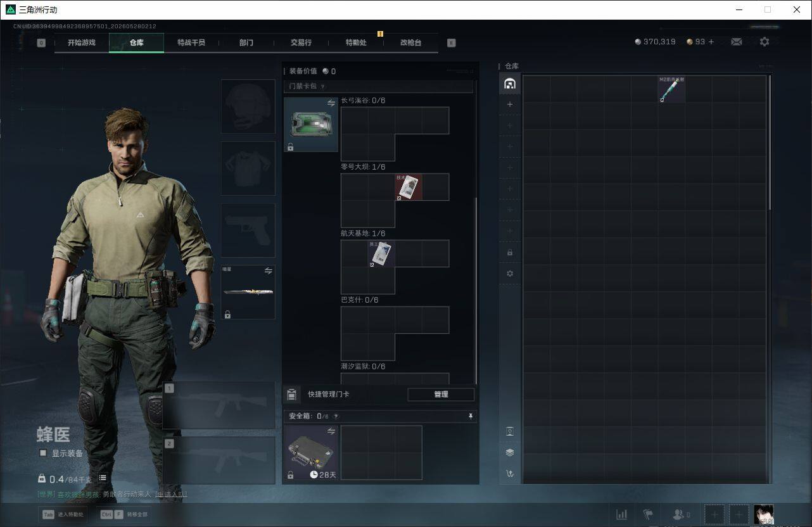Select primary weapon slot 2
Viewport: 812px width, 527px height.
click(x=219, y=460)
